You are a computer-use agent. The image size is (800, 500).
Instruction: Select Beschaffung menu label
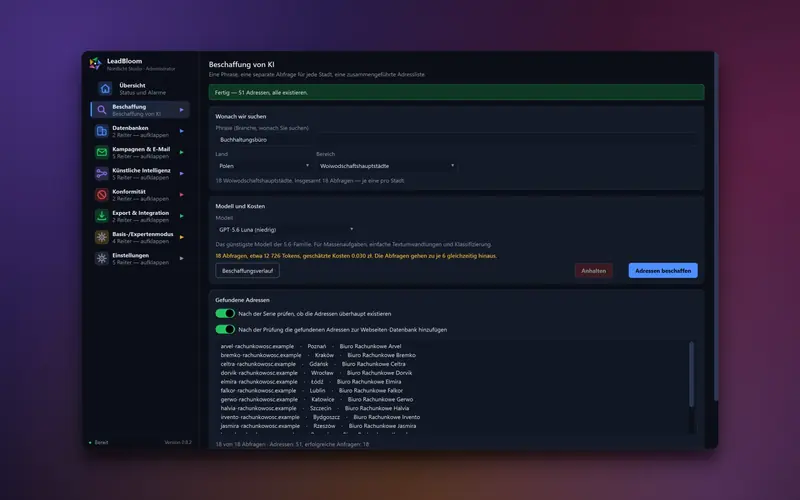129,107
